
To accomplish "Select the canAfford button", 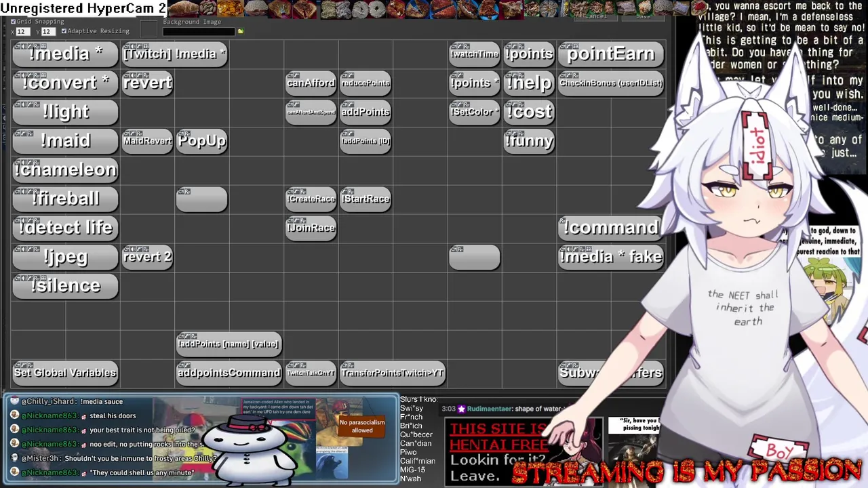I will (x=311, y=83).
